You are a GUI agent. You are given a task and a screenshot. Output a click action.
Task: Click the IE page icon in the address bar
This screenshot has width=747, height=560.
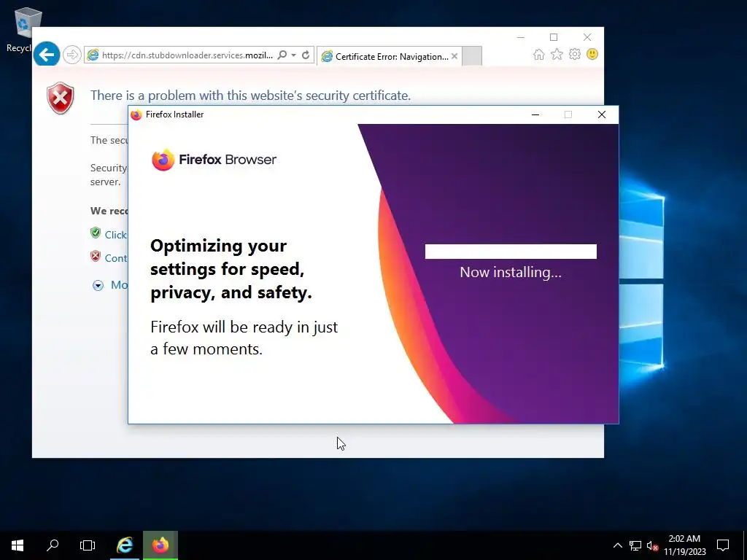93,55
